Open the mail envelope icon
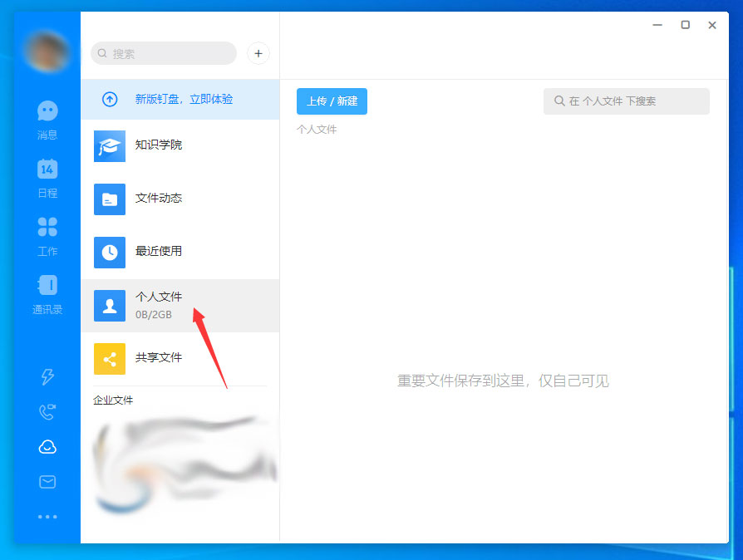743x560 pixels. pos(47,481)
